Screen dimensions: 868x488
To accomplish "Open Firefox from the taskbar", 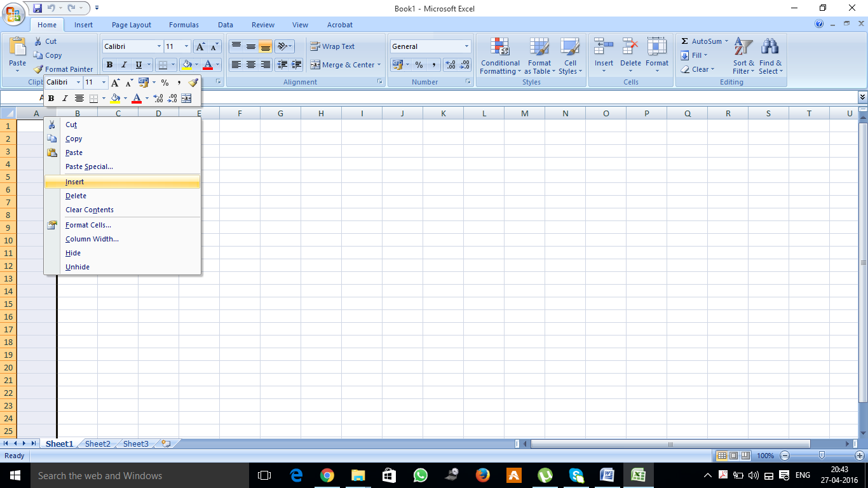I will click(482, 475).
